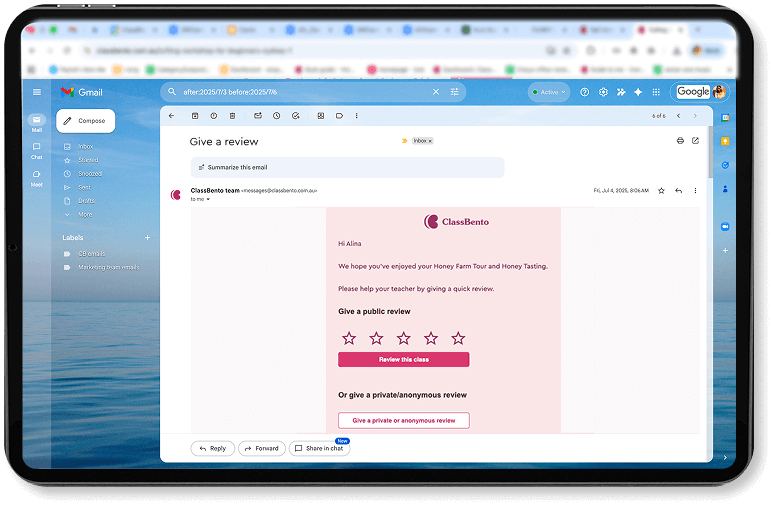Click the email scrollbar
This screenshot has width=774, height=506.
[x=710, y=152]
